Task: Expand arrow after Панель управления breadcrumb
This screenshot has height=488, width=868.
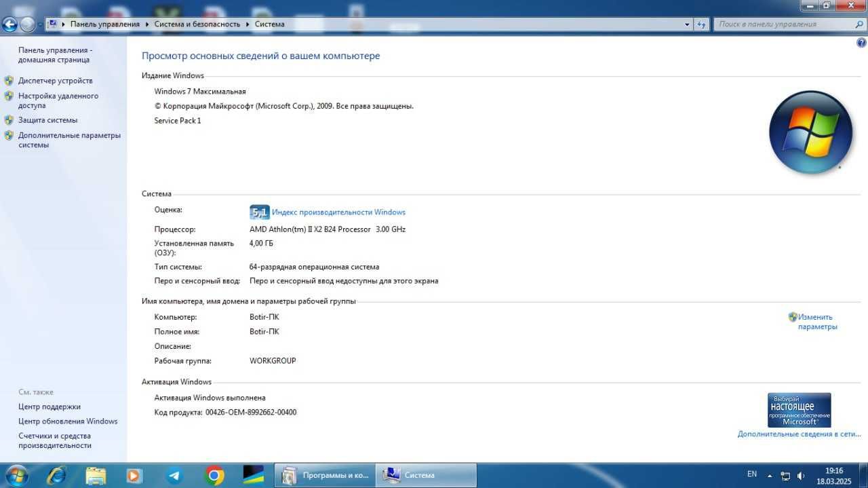Action: coord(146,24)
